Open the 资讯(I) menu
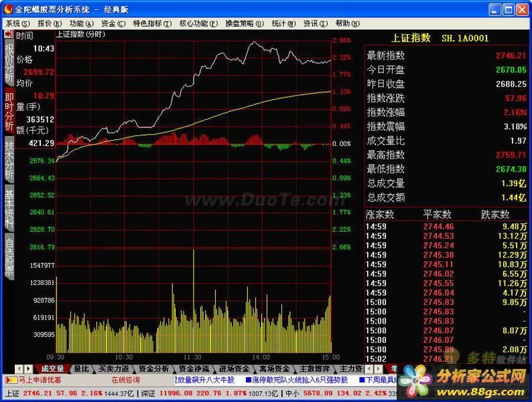This screenshot has width=532, height=402. pos(316,23)
